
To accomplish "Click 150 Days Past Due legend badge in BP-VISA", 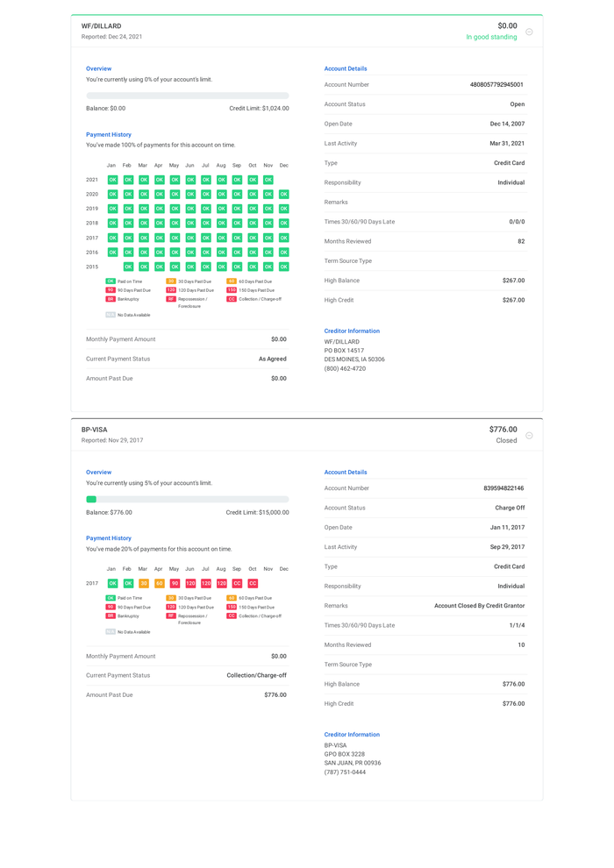I will pyautogui.click(x=232, y=607).
